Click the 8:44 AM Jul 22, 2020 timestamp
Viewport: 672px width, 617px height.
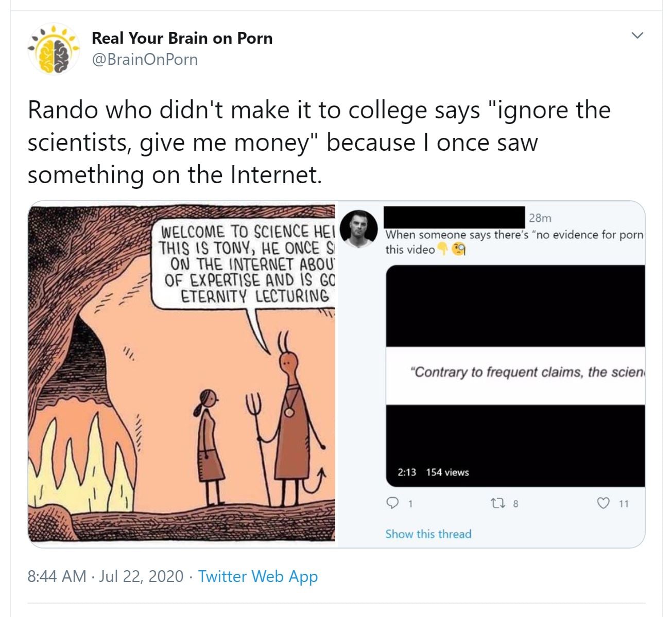pos(106,576)
